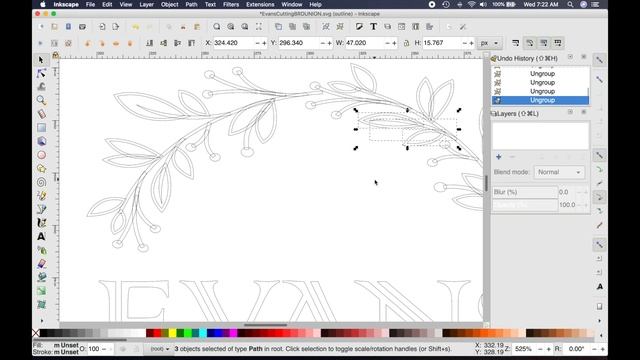The width and height of the screenshot is (640, 360).
Task: Select the Spray tool
Action: (41, 250)
